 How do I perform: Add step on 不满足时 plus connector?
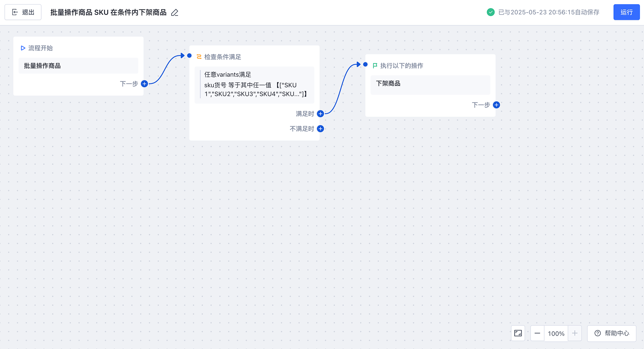point(320,129)
